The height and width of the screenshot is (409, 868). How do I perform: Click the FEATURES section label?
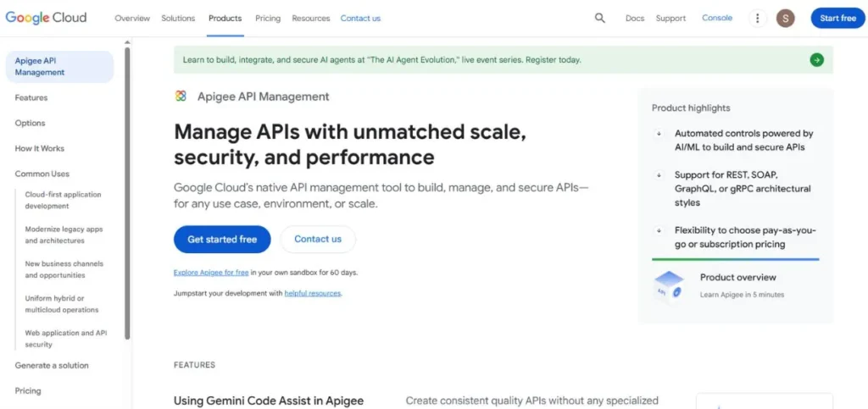(194, 365)
